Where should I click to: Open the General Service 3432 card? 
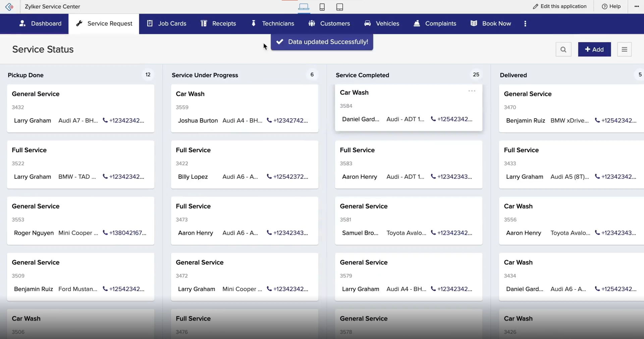coord(80,108)
